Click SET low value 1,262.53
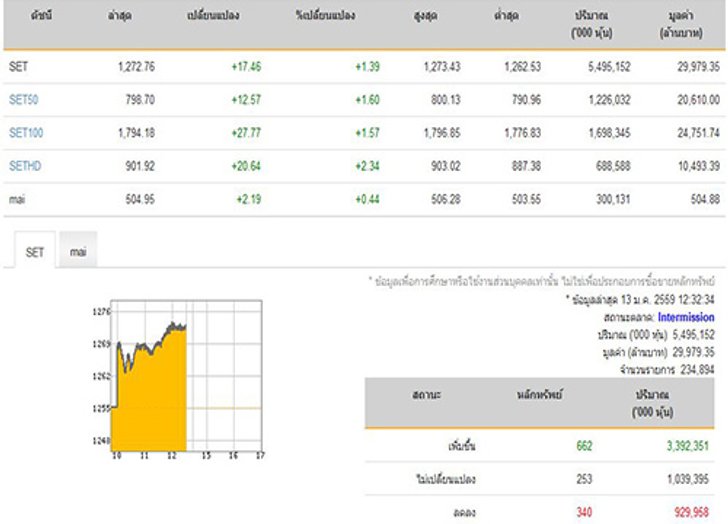This screenshot has height=524, width=728. (522, 67)
